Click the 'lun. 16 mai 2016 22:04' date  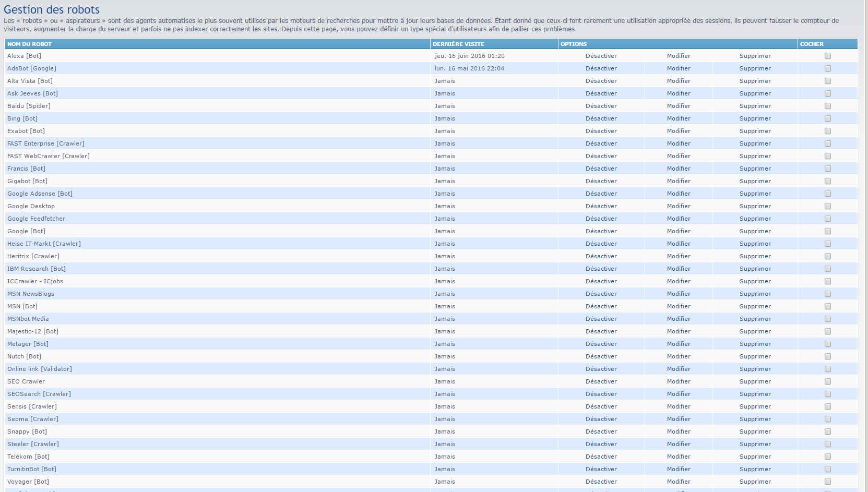(x=469, y=68)
